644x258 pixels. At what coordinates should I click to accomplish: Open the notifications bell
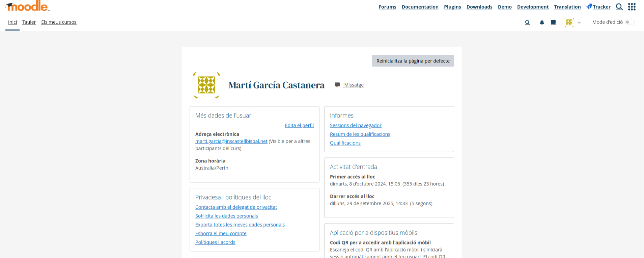(x=542, y=22)
